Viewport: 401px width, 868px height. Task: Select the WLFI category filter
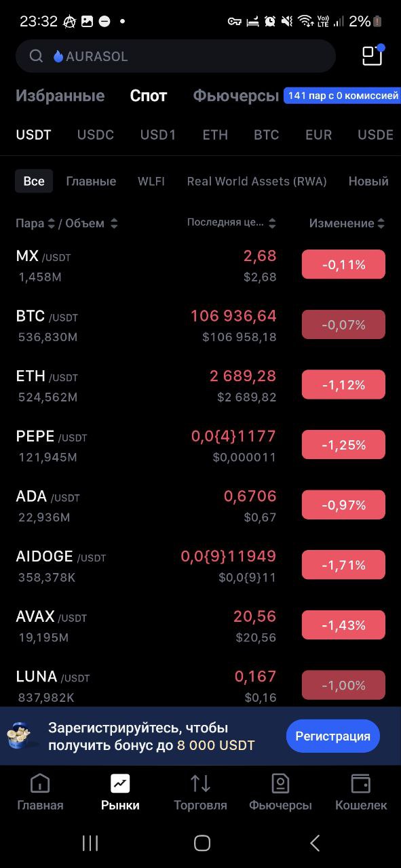(x=151, y=181)
